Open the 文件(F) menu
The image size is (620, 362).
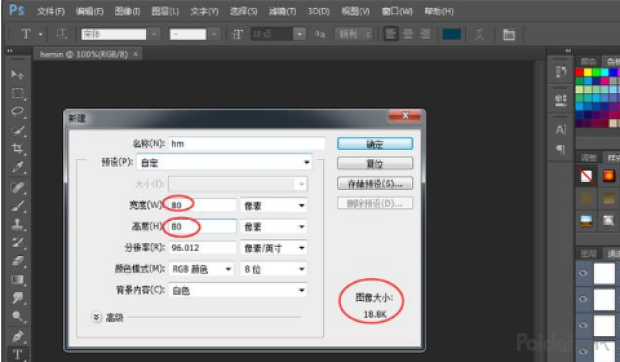tap(51, 11)
